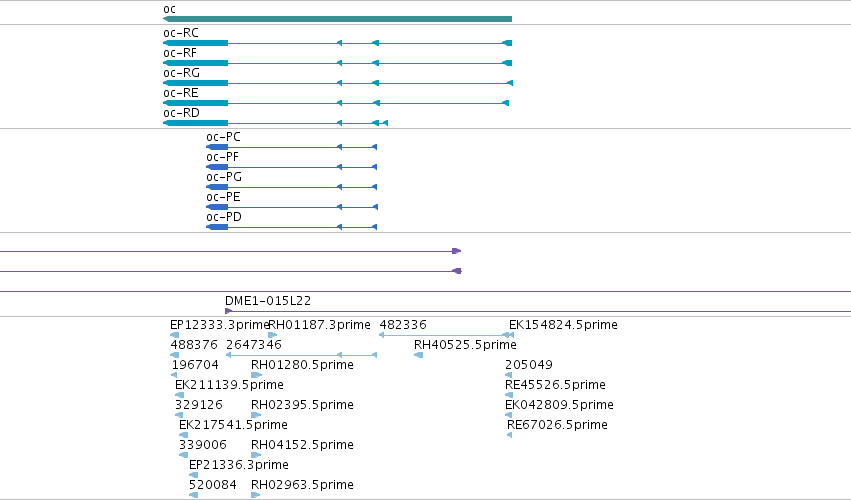Select feature 488376 label
Screen dimensions: 851x500
[194, 345]
